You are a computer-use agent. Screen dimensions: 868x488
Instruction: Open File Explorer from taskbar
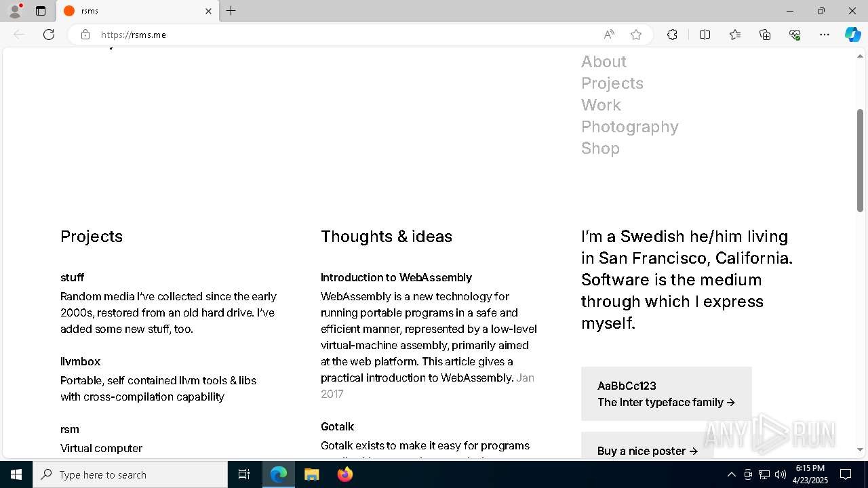311,474
